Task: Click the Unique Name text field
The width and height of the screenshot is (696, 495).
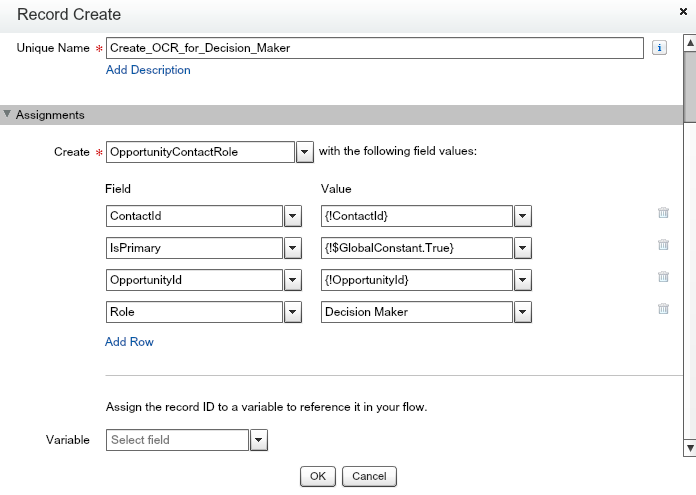Action: pyautogui.click(x=374, y=49)
